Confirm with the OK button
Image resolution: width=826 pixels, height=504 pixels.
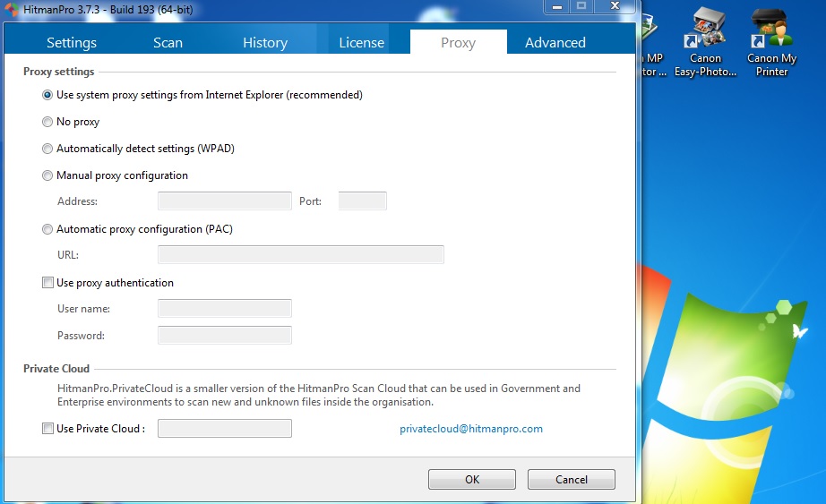472,479
